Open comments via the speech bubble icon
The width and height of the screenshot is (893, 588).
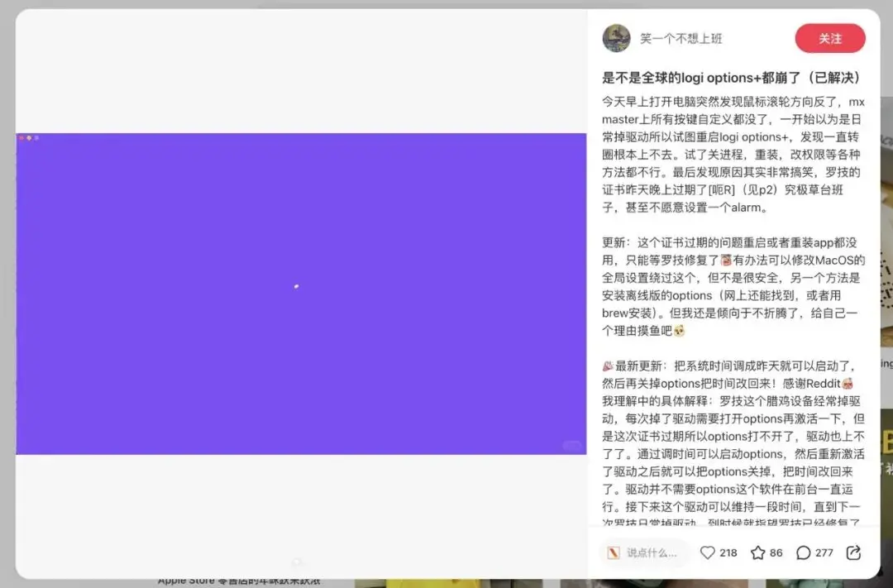tap(804, 552)
